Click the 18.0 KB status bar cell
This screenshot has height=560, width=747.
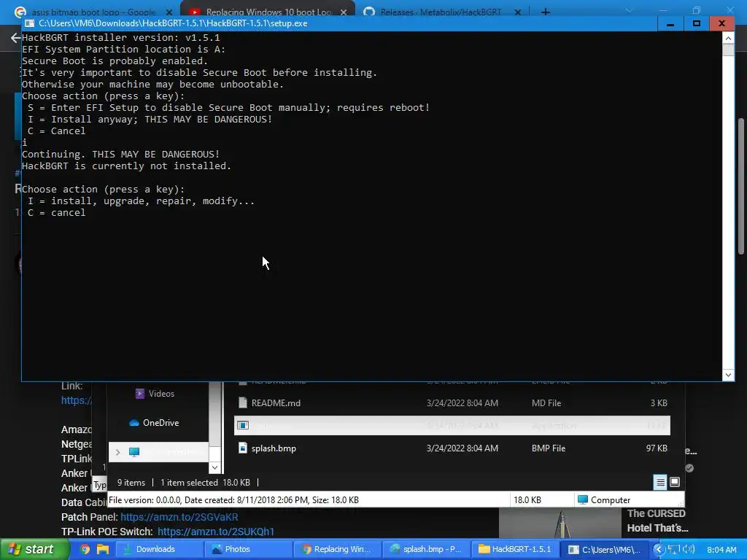point(527,500)
